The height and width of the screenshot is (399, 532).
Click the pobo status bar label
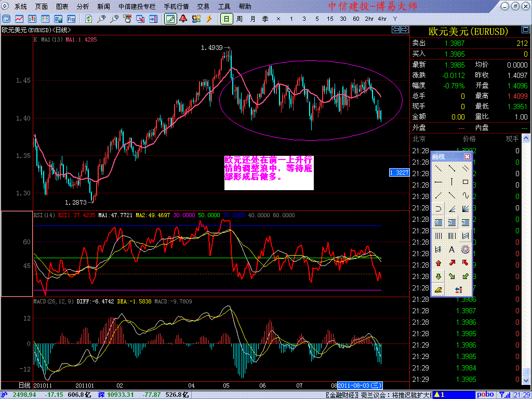click(485, 395)
